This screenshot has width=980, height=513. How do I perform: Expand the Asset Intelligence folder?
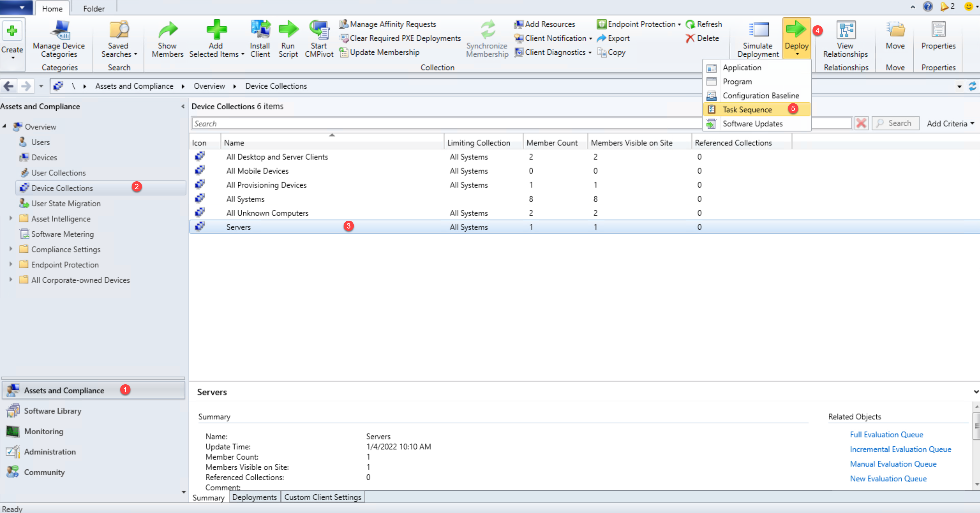[11, 218]
